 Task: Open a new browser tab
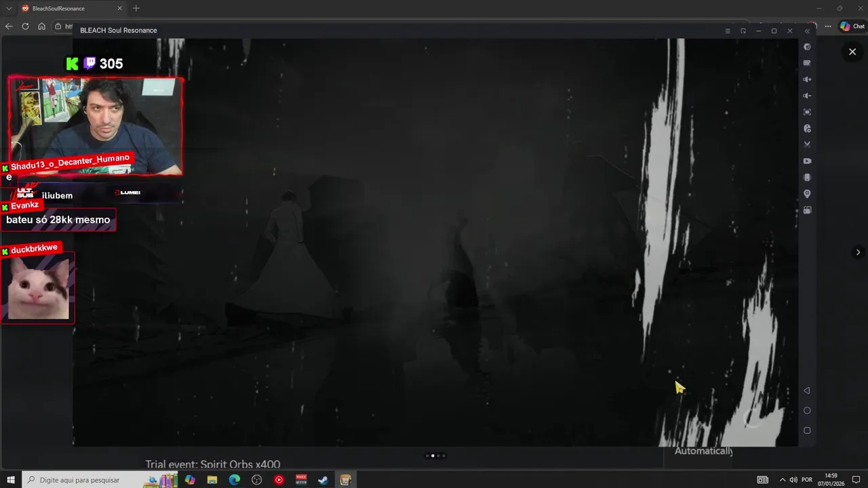click(136, 8)
